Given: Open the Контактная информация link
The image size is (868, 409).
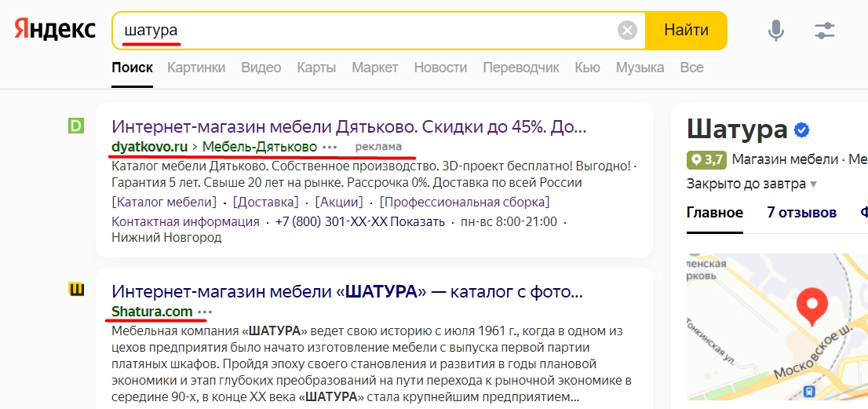Looking at the screenshot, I should pos(185,222).
